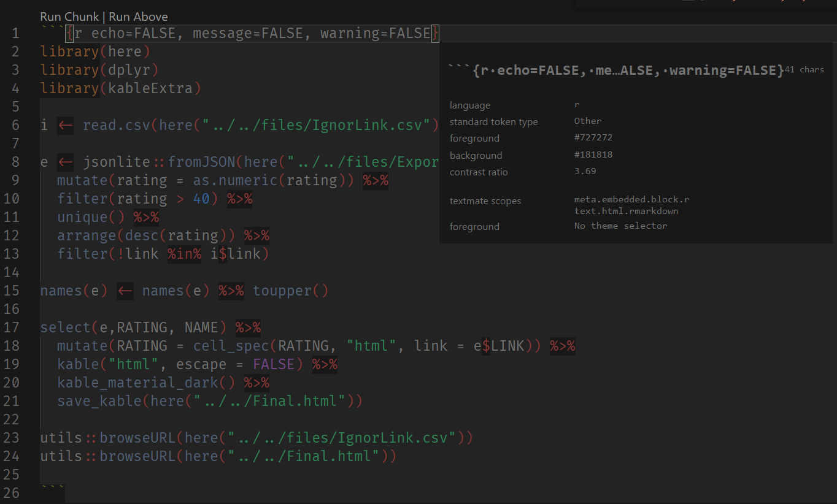Click select(e,RATING, NAME) on line 17
The width and height of the screenshot is (837, 504).
133,327
